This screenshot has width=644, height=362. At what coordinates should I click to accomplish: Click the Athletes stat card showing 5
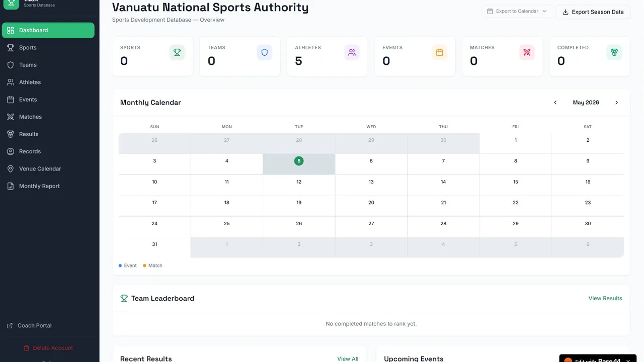(x=328, y=56)
